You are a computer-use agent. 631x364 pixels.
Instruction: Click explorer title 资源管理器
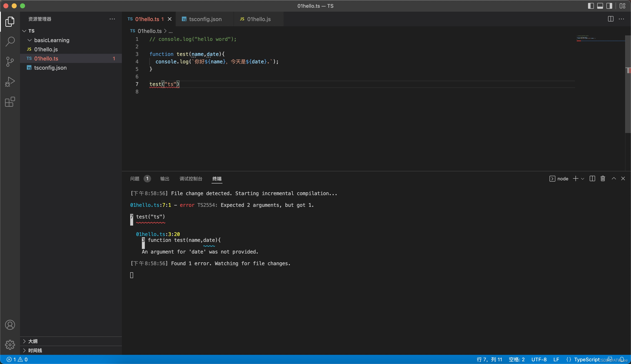click(40, 19)
